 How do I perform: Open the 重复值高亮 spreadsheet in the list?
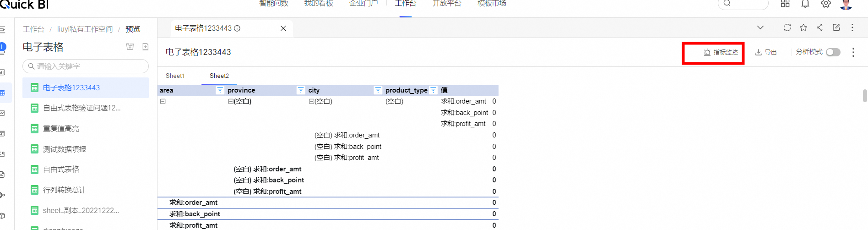click(61, 129)
